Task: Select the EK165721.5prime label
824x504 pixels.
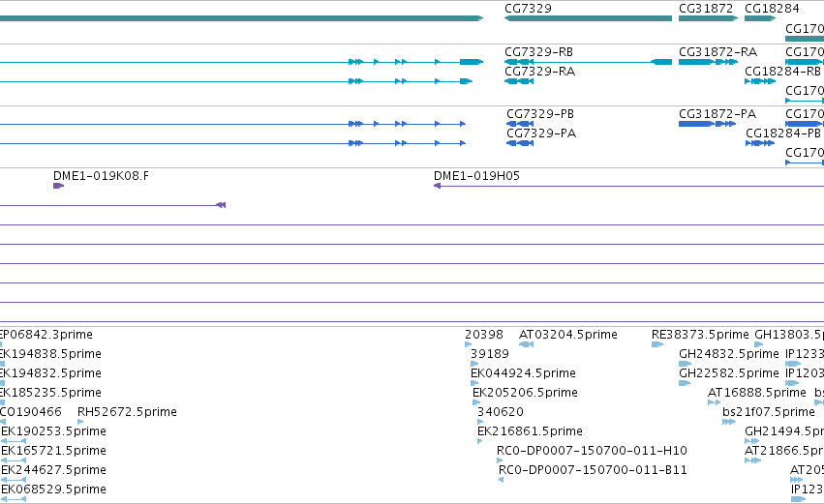Action: pyautogui.click(x=53, y=451)
